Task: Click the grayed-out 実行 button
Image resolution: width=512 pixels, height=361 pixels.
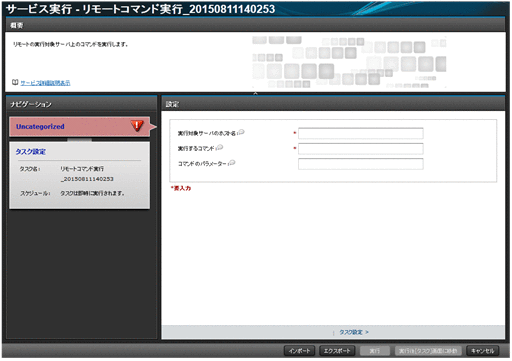Action: point(375,351)
